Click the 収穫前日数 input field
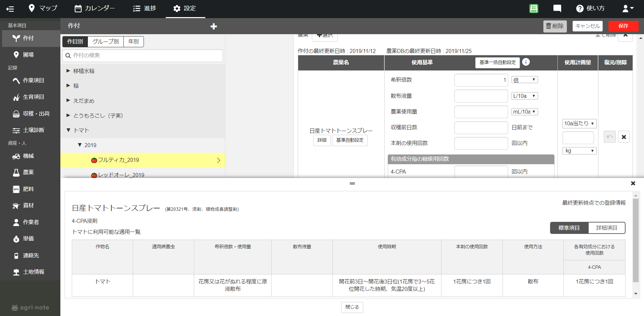 coord(481,128)
